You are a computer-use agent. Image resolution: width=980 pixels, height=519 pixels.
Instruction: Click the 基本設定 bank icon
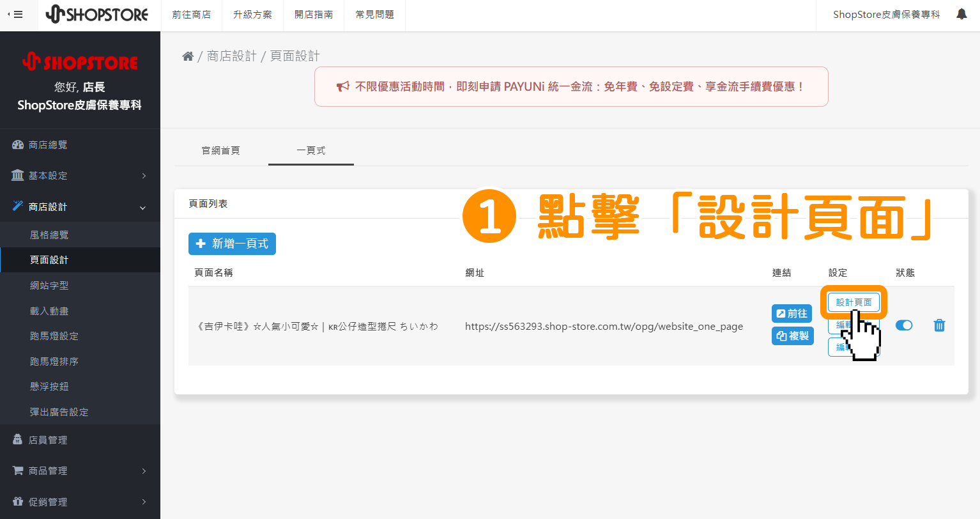point(18,175)
